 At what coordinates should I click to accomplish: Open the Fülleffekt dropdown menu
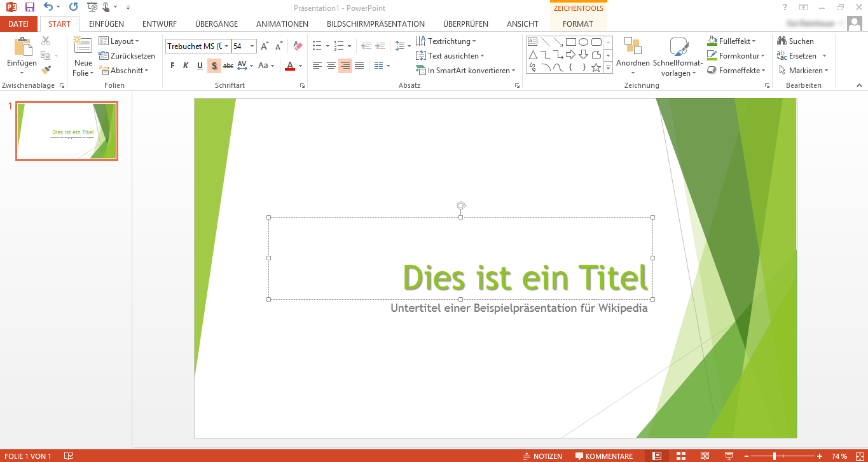click(732, 41)
